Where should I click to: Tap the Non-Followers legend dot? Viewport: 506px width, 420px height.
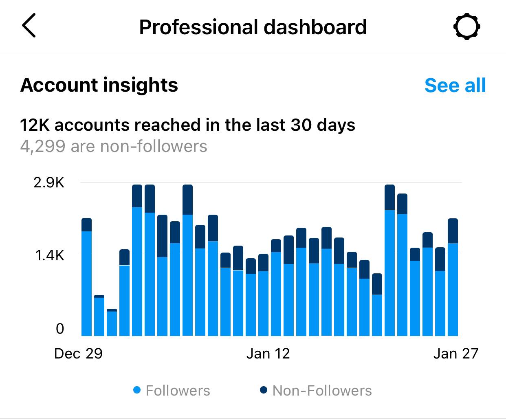tap(264, 390)
